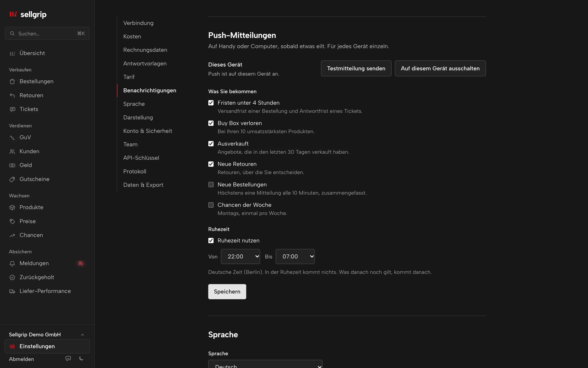
Task: Click the Chancen trend arrow icon
Action: [12, 235]
